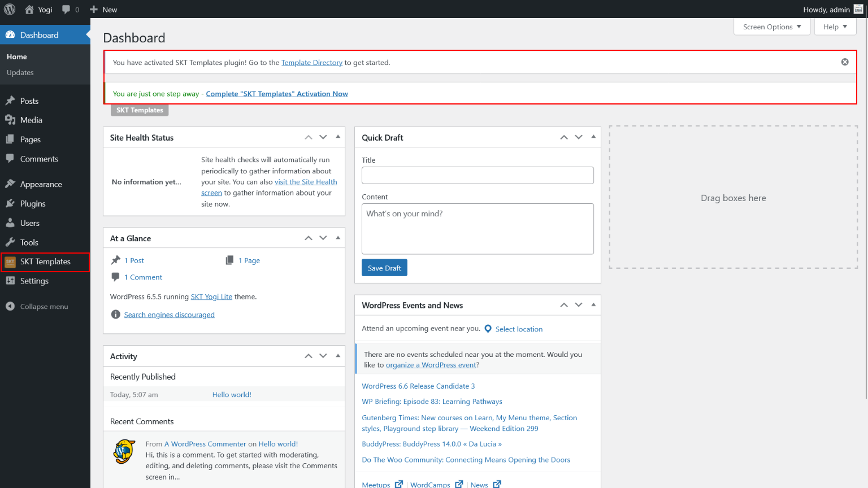Screen dimensions: 868x488
Task: Click the News external link icon
Action: point(497,484)
